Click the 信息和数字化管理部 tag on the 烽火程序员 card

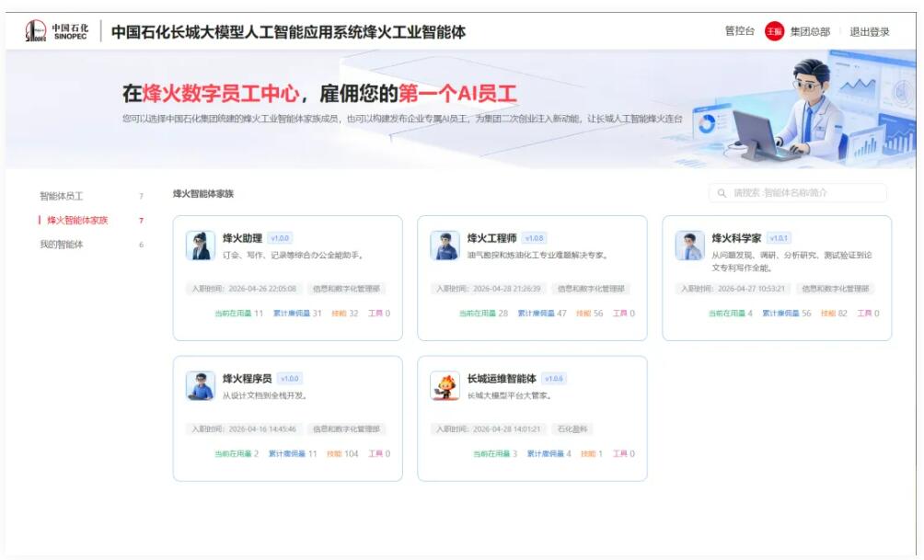click(346, 429)
